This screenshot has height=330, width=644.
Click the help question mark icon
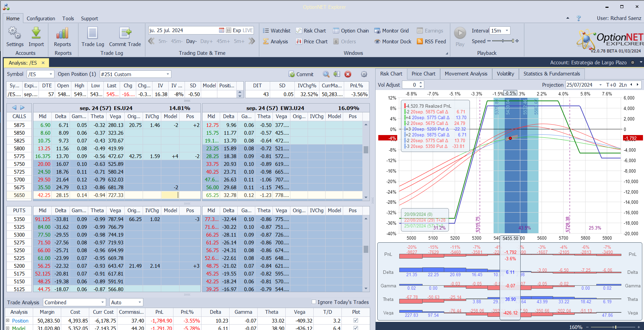[x=579, y=18]
